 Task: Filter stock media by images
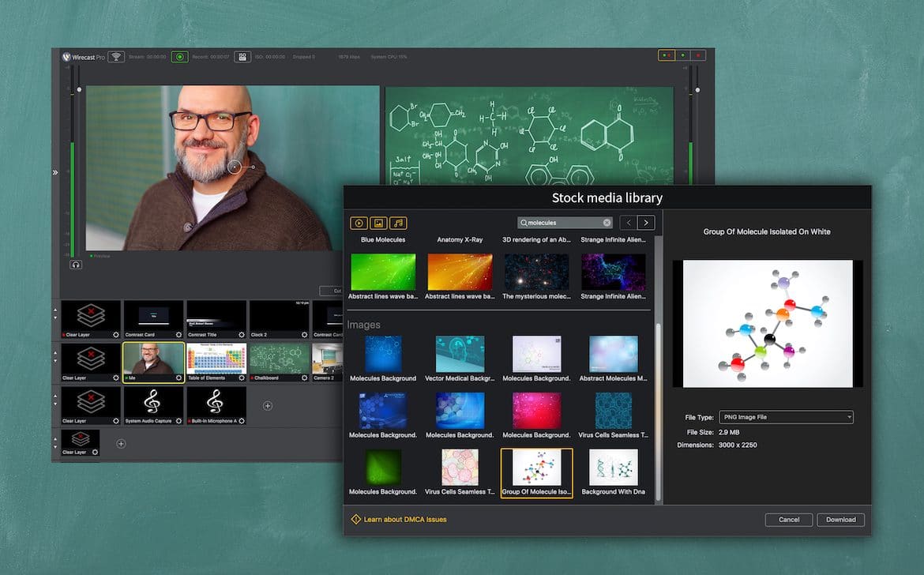click(x=378, y=223)
